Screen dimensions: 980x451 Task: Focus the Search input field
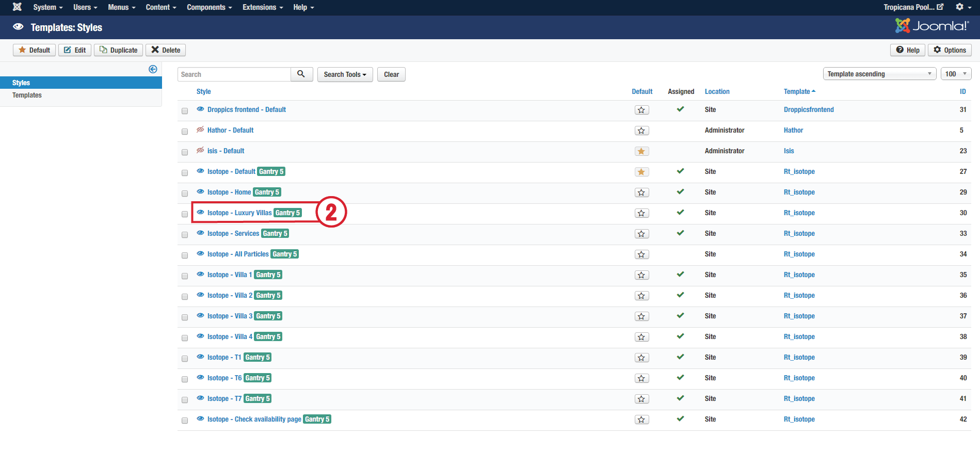point(234,74)
